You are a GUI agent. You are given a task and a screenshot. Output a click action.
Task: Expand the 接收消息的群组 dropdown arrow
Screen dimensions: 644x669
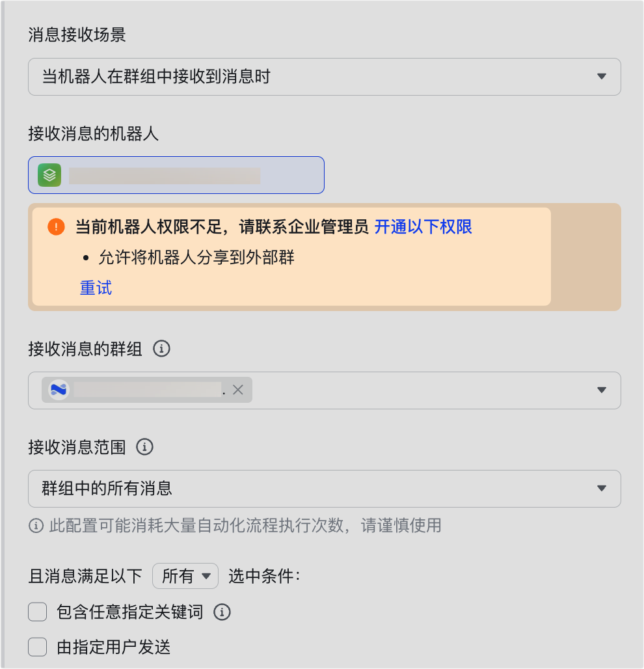coord(602,390)
